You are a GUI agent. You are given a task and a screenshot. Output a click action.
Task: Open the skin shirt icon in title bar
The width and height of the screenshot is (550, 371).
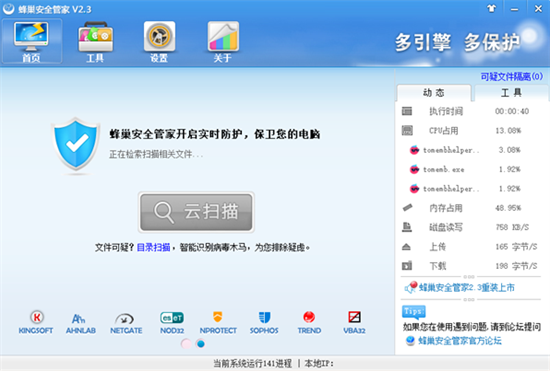coord(491,9)
